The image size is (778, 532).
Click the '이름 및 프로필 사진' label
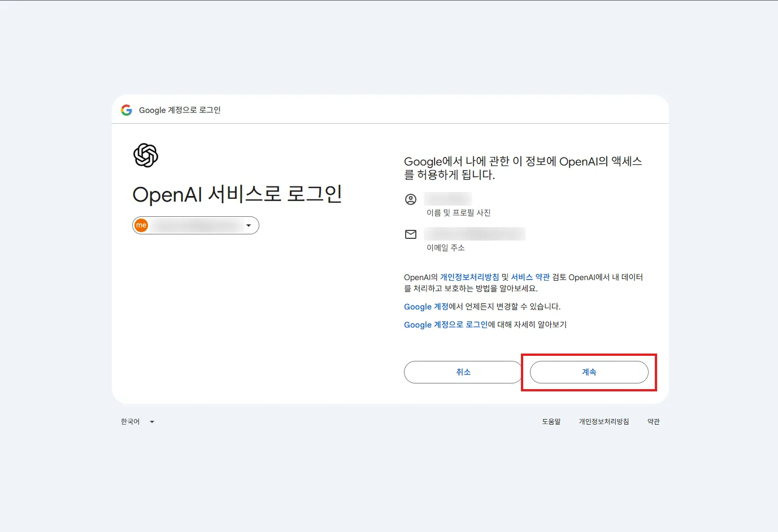click(x=459, y=213)
